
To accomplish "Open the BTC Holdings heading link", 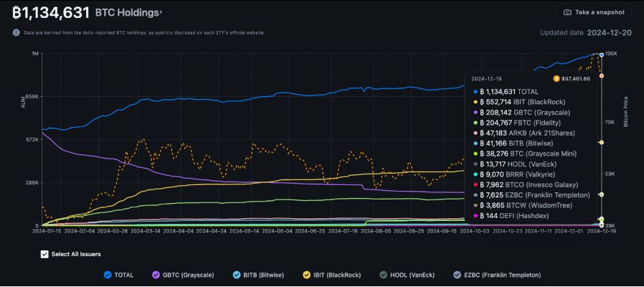I will click(x=128, y=13).
